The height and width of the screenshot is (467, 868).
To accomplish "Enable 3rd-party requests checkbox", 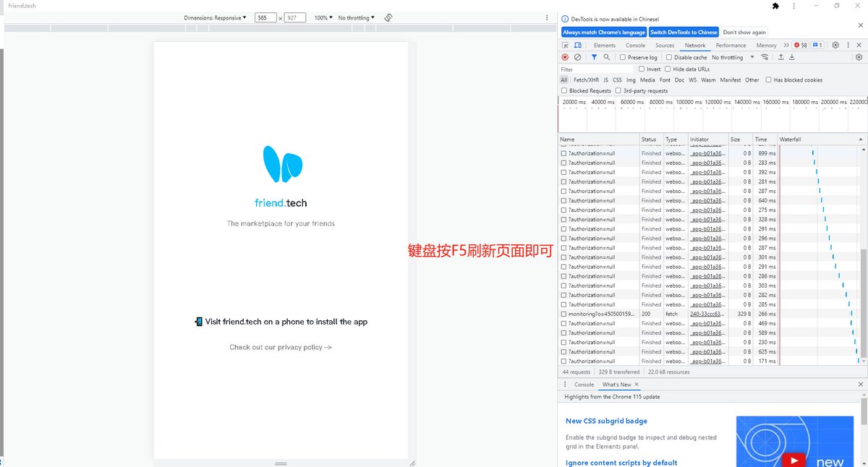I will point(618,91).
